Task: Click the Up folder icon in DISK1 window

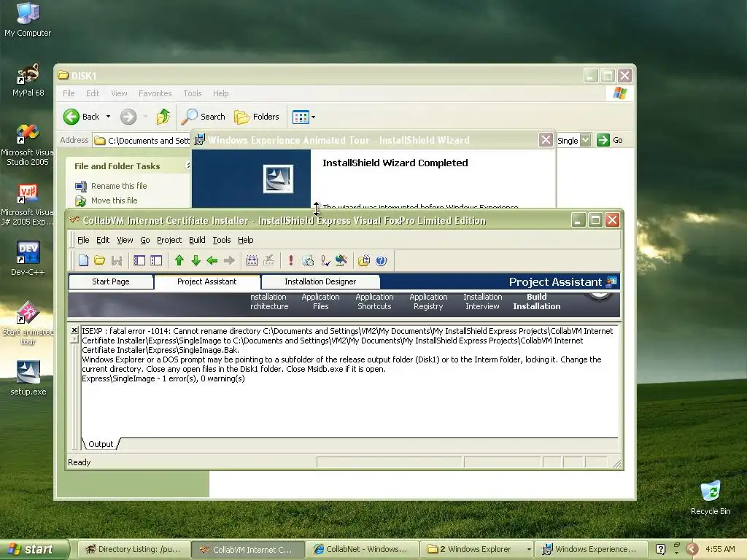Action: pyautogui.click(x=163, y=117)
